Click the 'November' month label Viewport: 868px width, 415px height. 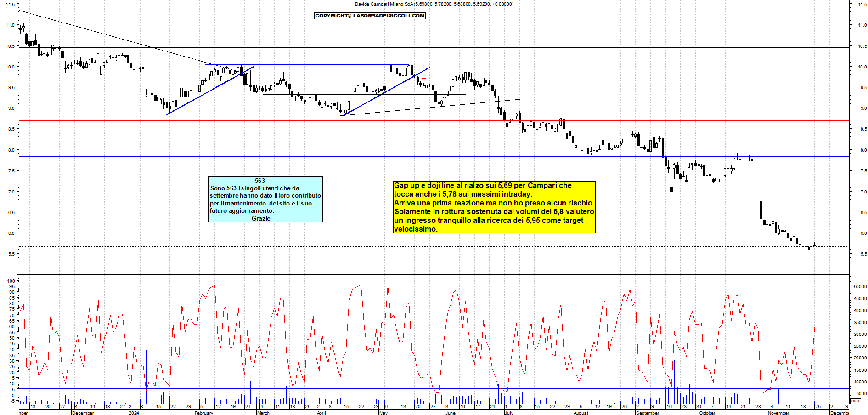coord(778,413)
